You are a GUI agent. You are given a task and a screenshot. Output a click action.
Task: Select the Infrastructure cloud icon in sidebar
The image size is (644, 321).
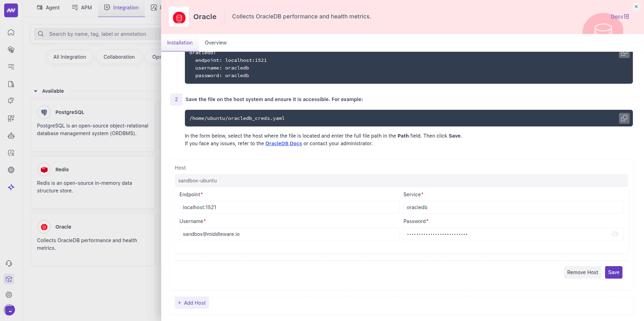(x=11, y=49)
